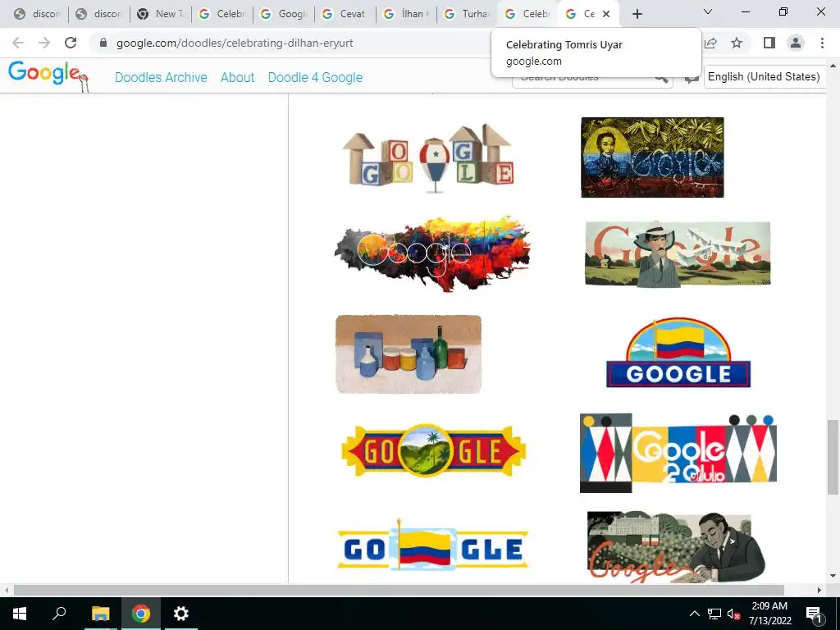
Task: Switch to first discon tab
Action: (38, 14)
